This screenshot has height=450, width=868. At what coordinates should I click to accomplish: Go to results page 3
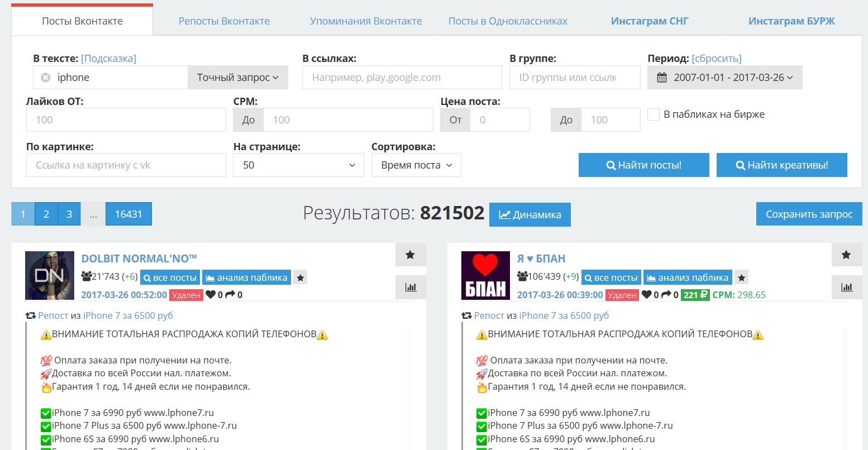pyautogui.click(x=69, y=214)
